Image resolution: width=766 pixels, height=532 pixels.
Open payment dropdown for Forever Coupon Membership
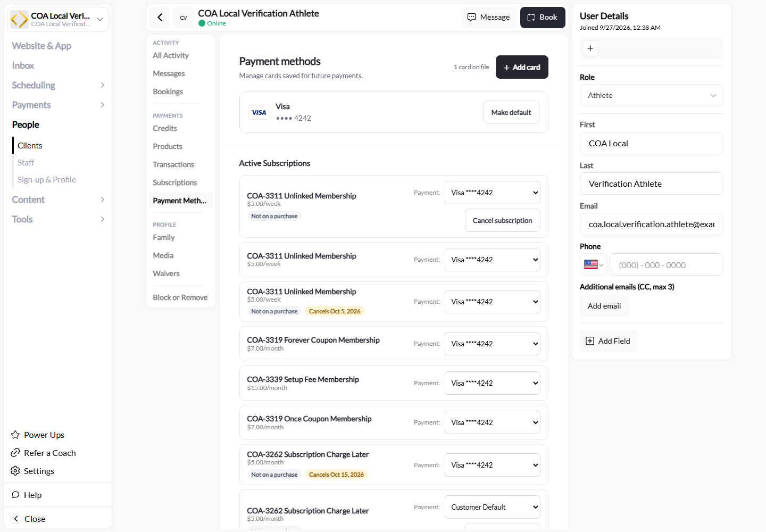(493, 344)
